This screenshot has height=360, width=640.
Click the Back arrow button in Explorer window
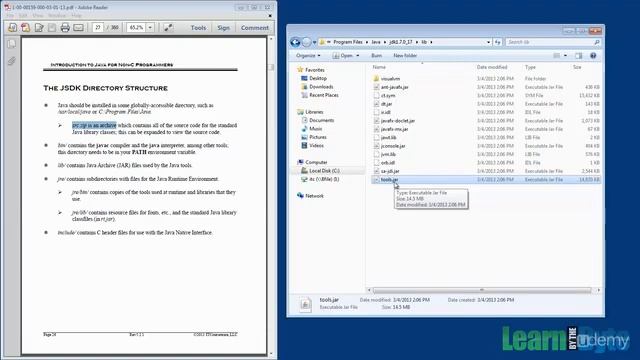[295, 42]
